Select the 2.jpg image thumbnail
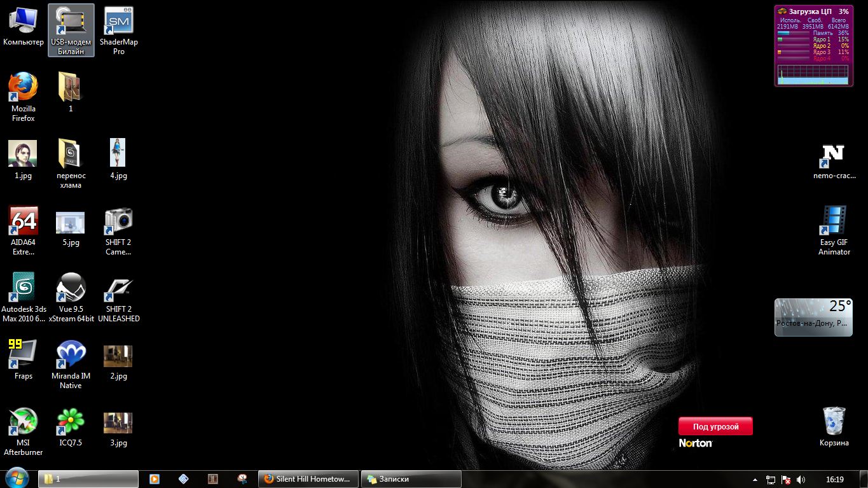This screenshot has height=488, width=868. 118,356
